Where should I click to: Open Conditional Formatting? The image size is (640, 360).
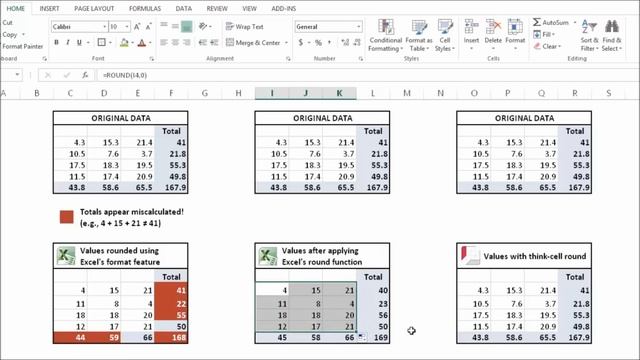[385, 35]
